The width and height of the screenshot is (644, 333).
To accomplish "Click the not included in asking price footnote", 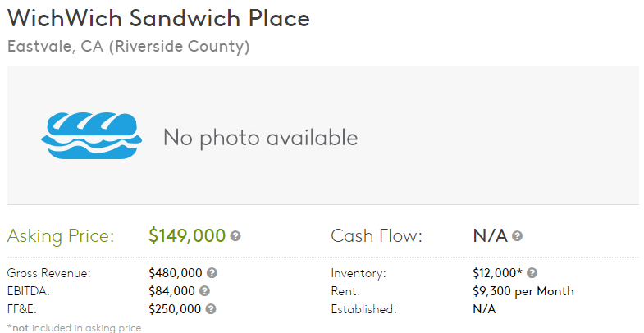I will [x=75, y=327].
